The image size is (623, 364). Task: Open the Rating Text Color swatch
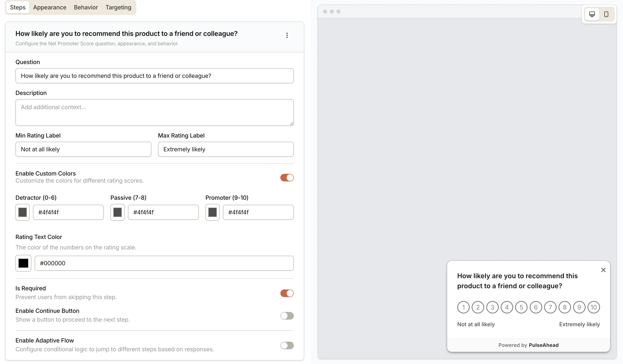coord(23,263)
